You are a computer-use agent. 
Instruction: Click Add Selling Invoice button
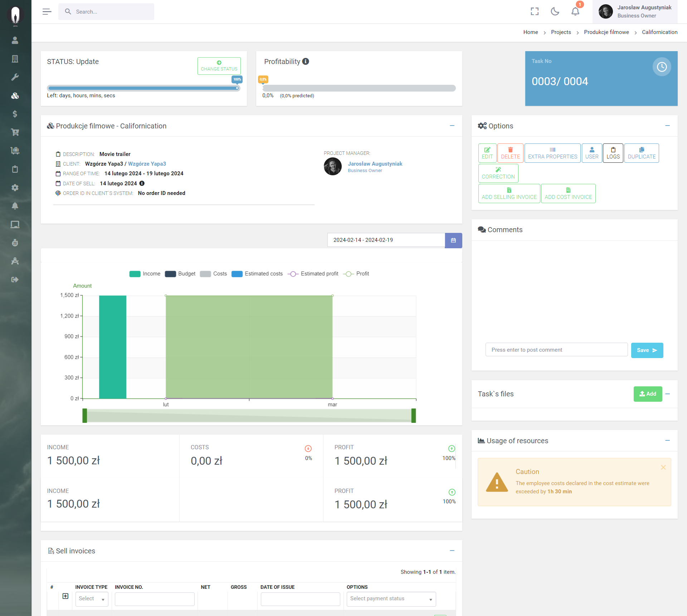(x=509, y=194)
